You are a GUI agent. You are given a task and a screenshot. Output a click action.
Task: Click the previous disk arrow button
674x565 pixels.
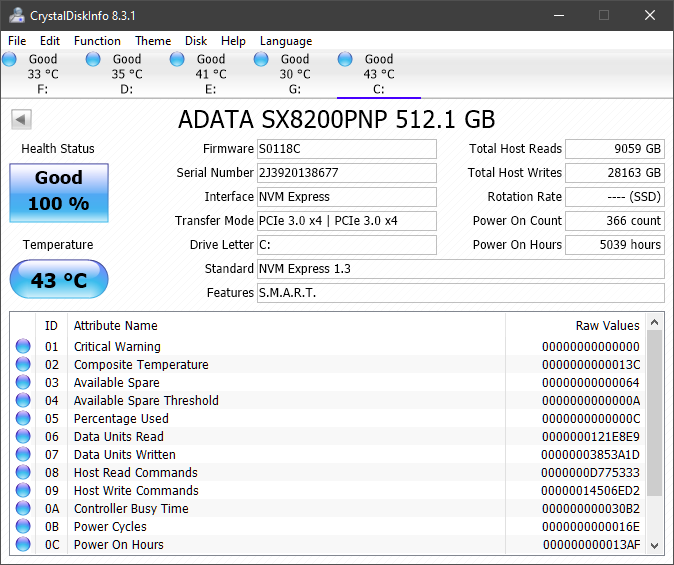[21, 119]
